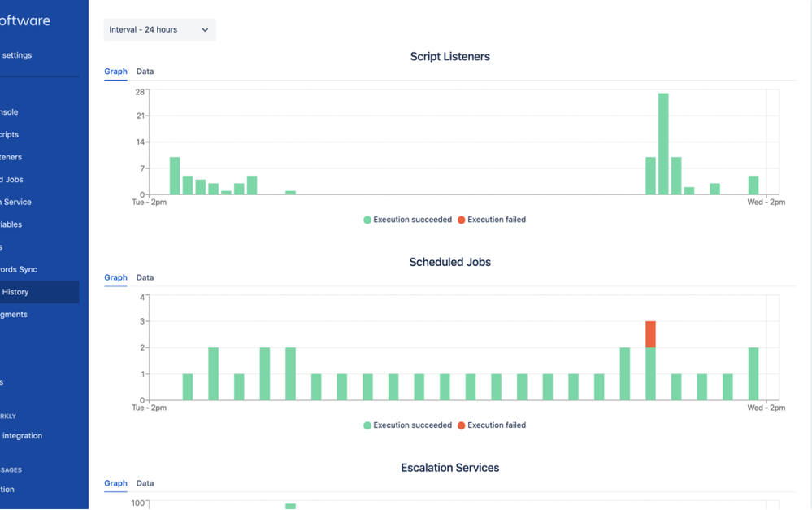Click the tallest bar in Script Listeners chart
This screenshot has width=812, height=510.
click(x=663, y=144)
